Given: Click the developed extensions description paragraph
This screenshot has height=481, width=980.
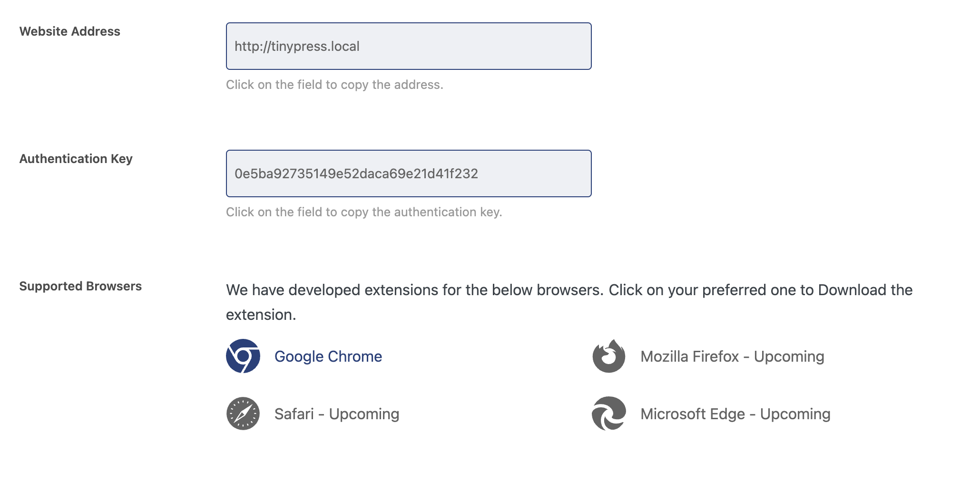Looking at the screenshot, I should (x=569, y=302).
